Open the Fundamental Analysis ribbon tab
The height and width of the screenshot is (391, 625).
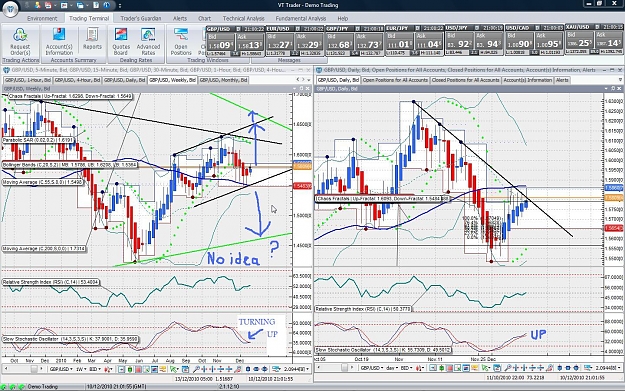click(x=301, y=18)
